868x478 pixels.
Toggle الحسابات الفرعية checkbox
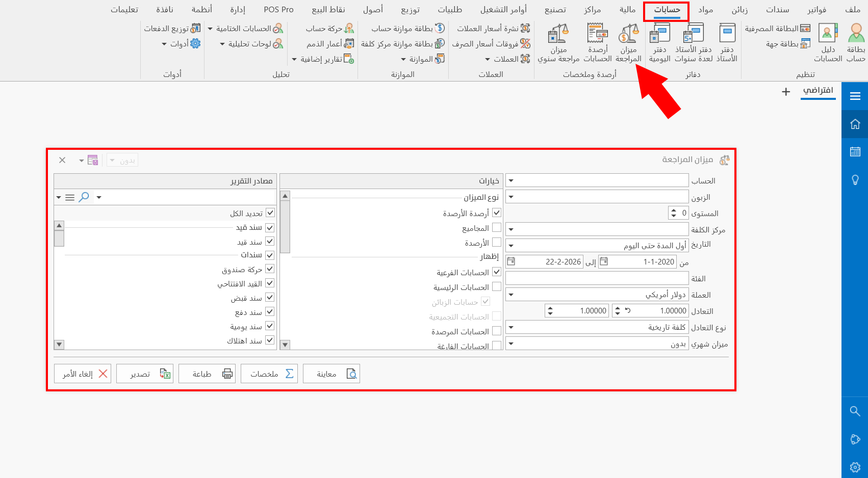point(497,272)
